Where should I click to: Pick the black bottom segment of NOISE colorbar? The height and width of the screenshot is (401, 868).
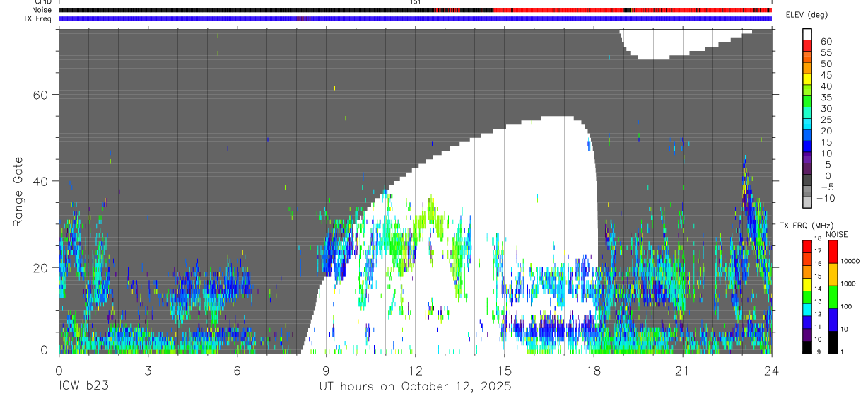click(833, 342)
